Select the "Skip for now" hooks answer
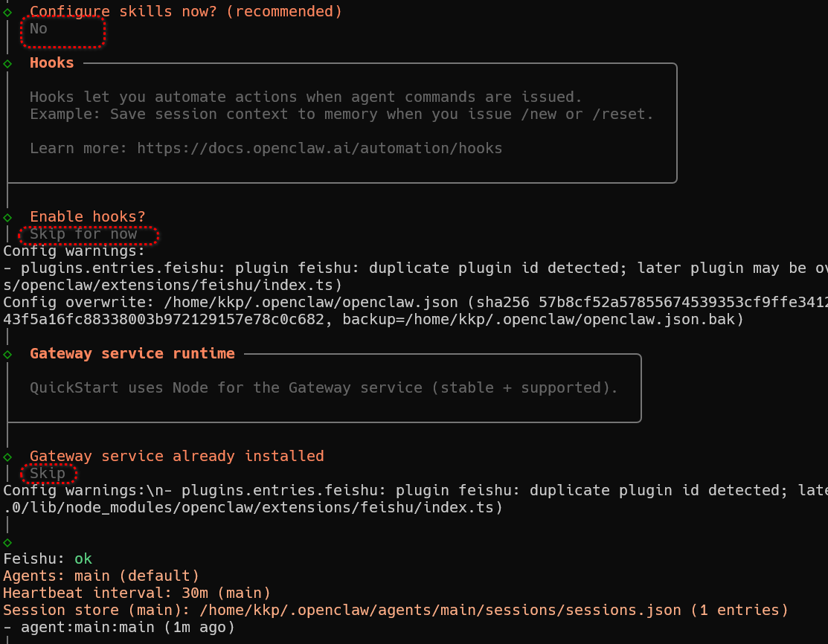Screen dimensions: 828x644 (x=83, y=234)
